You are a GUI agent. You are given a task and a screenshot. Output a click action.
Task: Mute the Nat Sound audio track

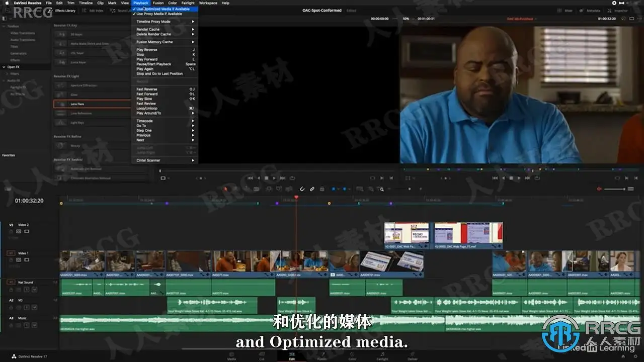click(34, 290)
